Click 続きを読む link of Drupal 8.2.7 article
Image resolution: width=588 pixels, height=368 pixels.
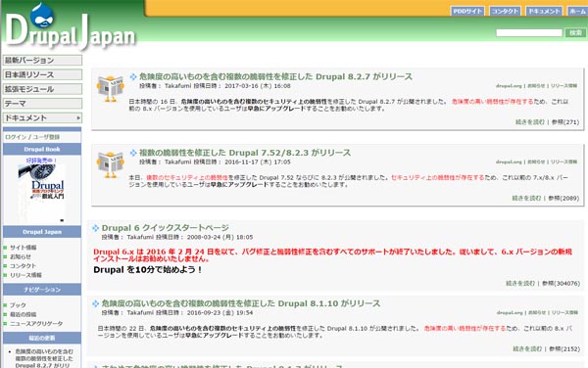pyautogui.click(x=529, y=122)
